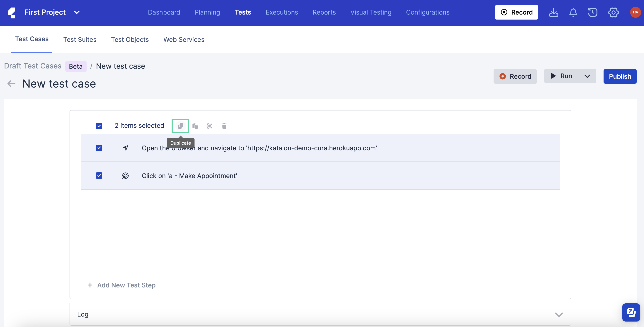
Task: Open the Run options dropdown arrow
Action: point(587,76)
